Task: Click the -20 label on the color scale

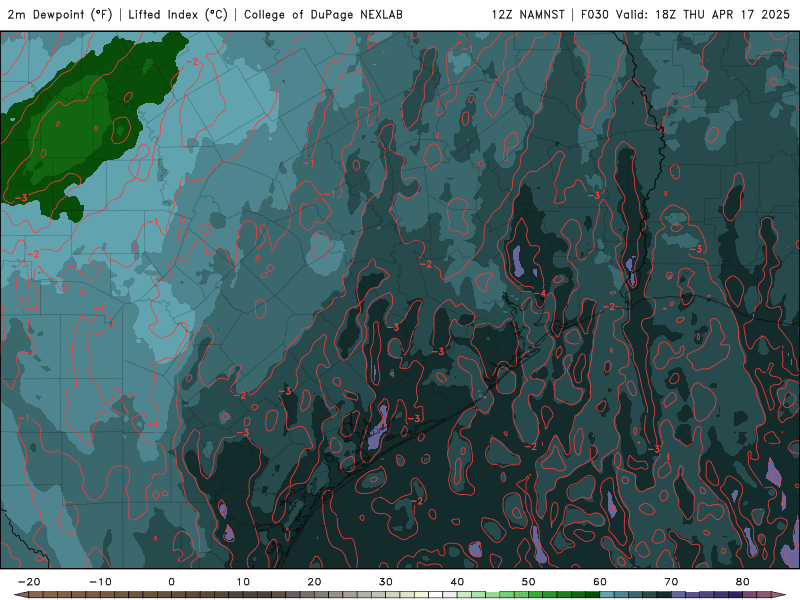Action: click(x=29, y=582)
